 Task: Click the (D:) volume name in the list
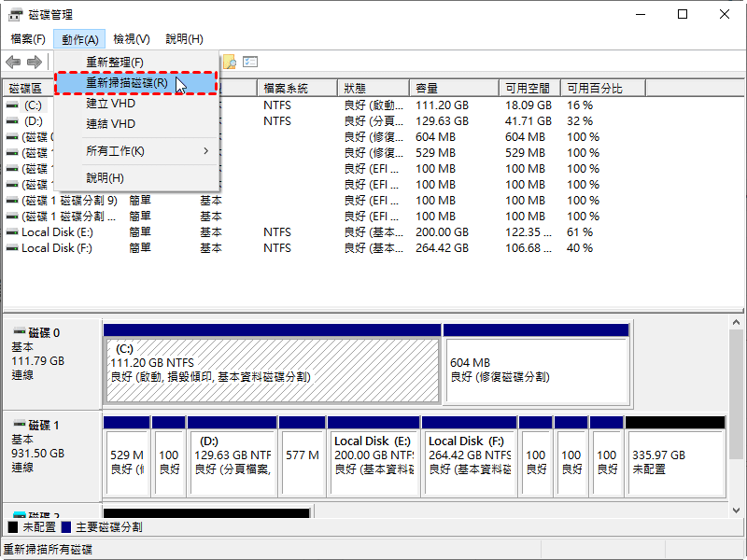click(34, 121)
